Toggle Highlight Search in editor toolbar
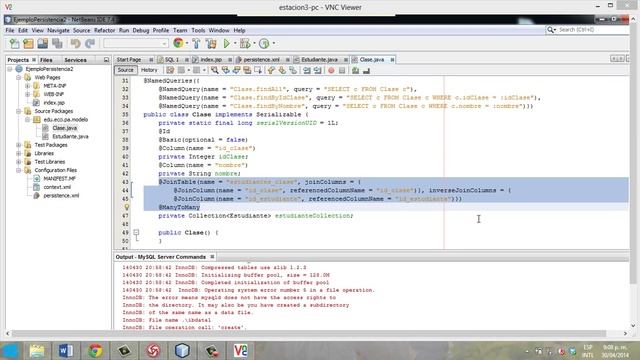This screenshot has width=640, height=360. 247,71
